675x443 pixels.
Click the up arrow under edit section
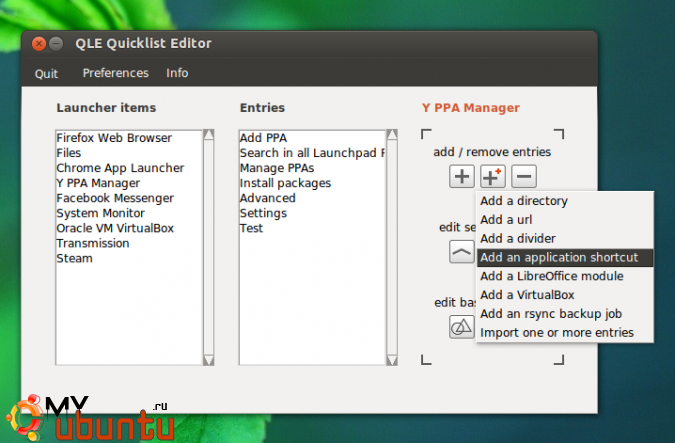[x=461, y=252]
